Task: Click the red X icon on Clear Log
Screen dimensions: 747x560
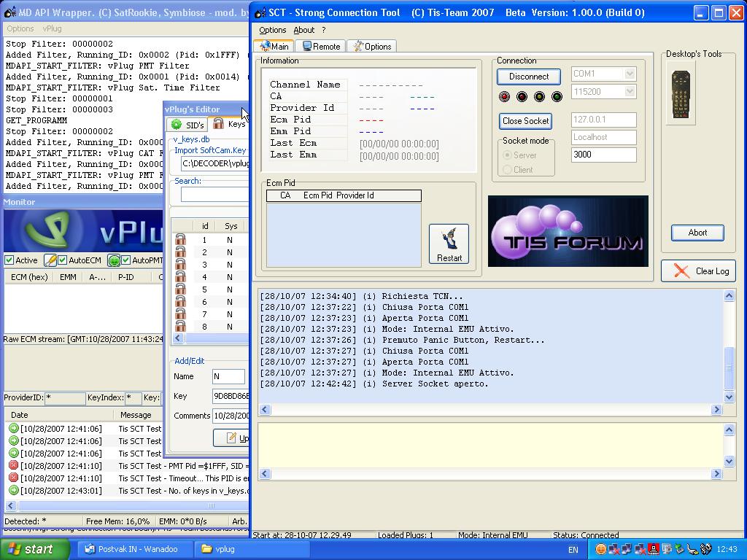Action: coord(681,271)
